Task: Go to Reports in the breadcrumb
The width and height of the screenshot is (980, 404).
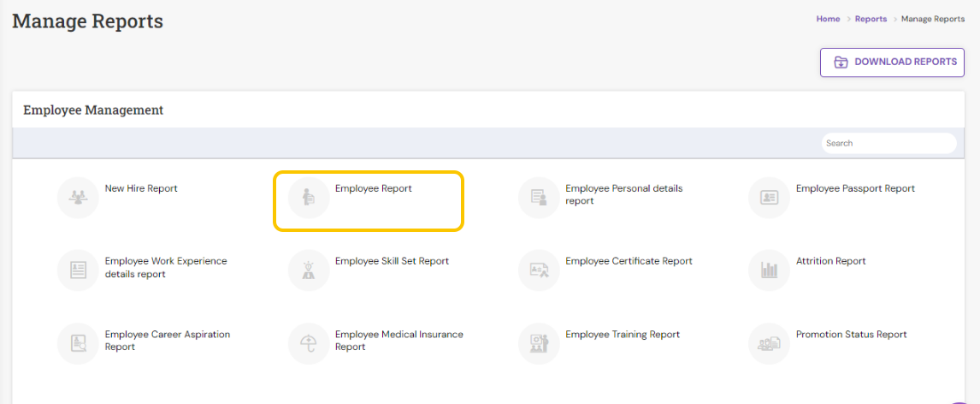Action: (871, 20)
